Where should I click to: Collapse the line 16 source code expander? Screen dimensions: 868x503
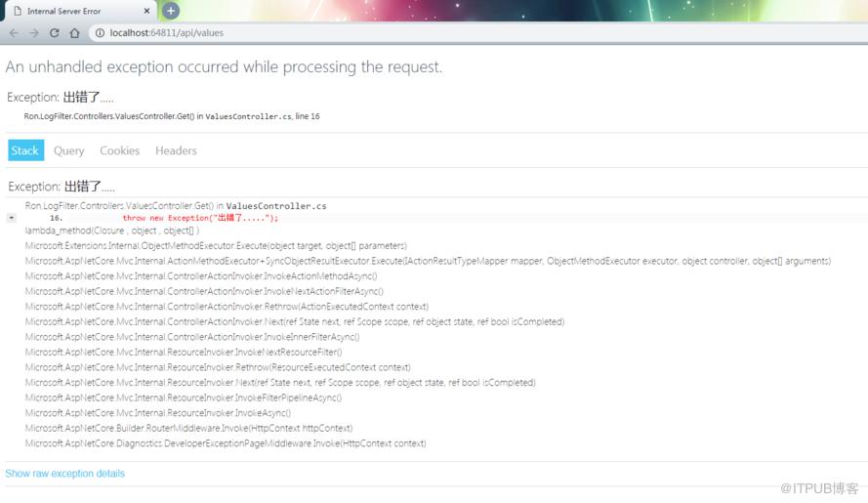point(11,218)
